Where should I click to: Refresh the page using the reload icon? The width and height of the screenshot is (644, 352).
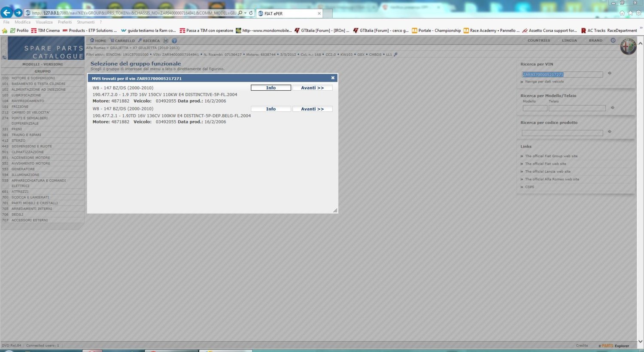click(251, 13)
